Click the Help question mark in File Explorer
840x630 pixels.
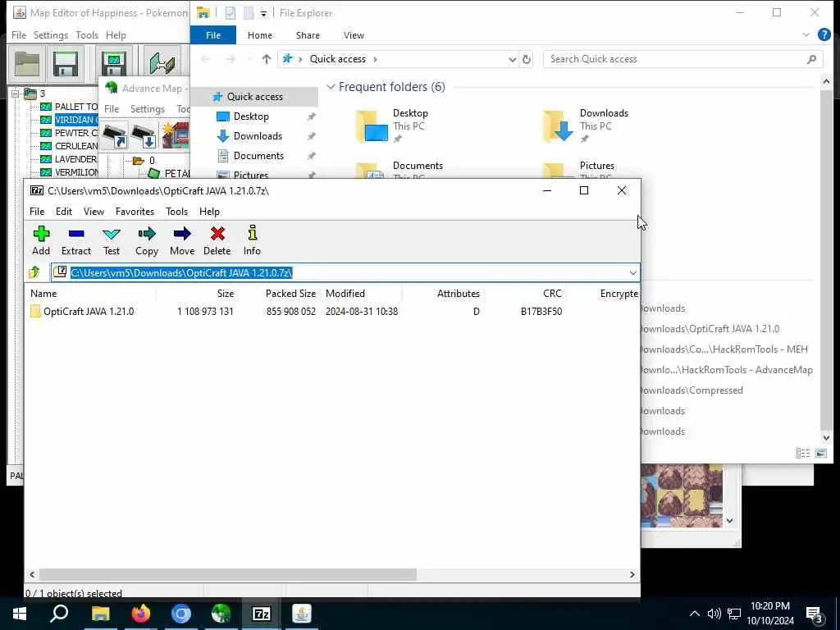point(824,34)
